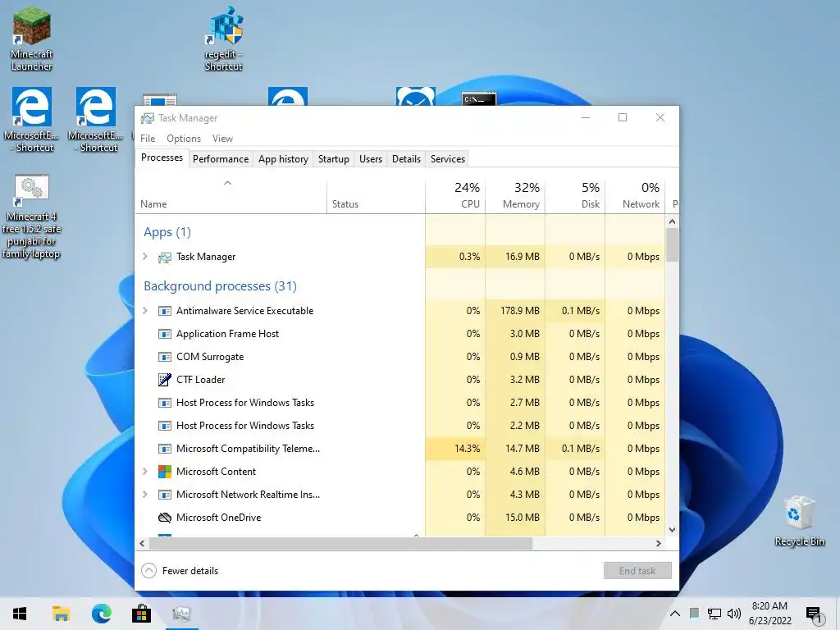Open the File menu
Image resolution: width=840 pixels, height=630 pixels.
[148, 138]
